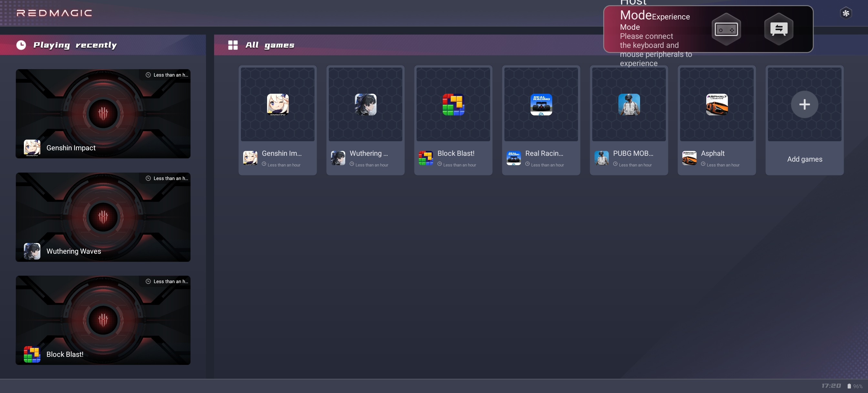Click the large Genshin Impact tile icon
868x393 pixels.
pyautogui.click(x=278, y=104)
